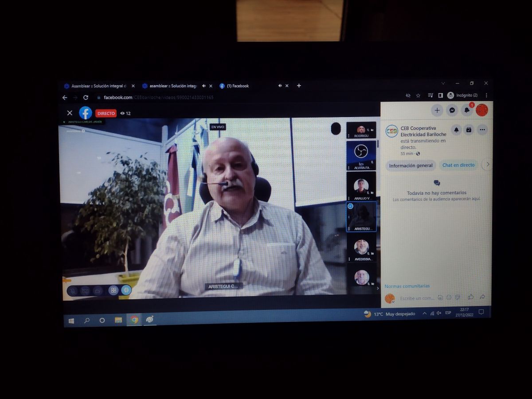Click the Escribe un comentario input field
Image resolution: width=532 pixels, height=399 pixels.
pyautogui.click(x=417, y=298)
